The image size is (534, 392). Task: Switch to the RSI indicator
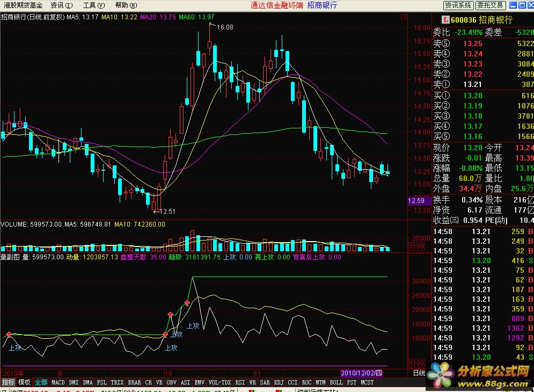click(240, 382)
